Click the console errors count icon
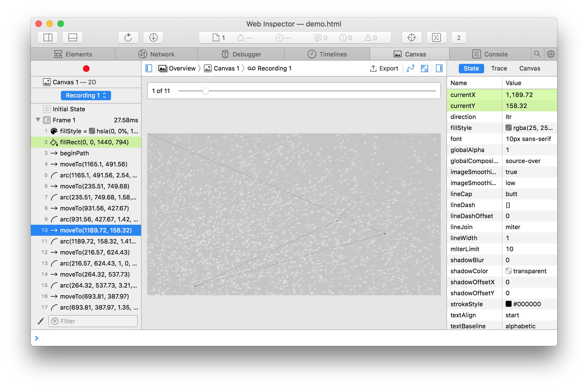The height and width of the screenshot is (390, 588). [x=343, y=38]
